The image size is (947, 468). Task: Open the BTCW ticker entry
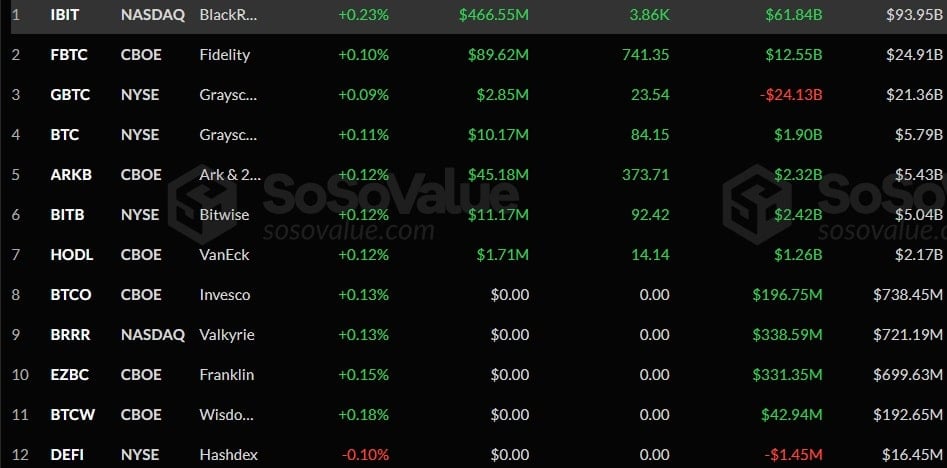72,415
